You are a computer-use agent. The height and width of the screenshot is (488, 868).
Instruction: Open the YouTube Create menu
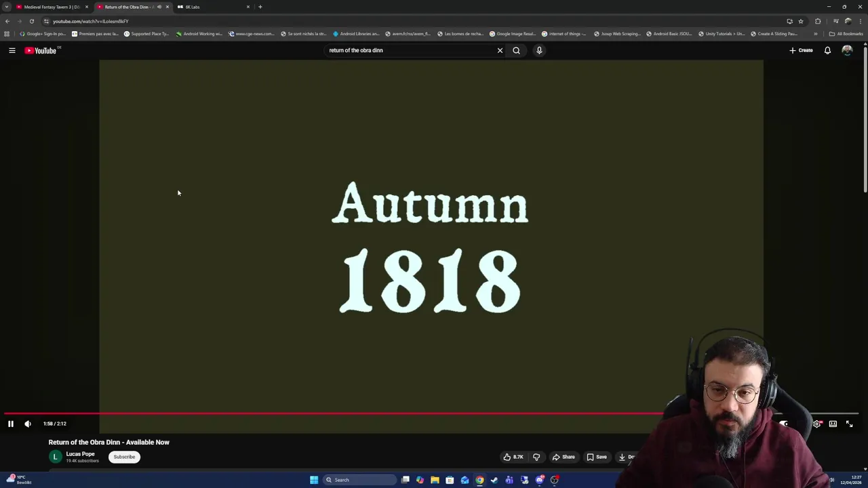point(801,50)
